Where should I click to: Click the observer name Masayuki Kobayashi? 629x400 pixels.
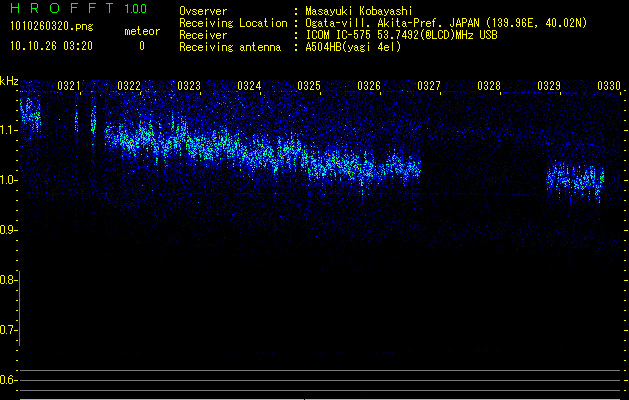pyautogui.click(x=359, y=11)
